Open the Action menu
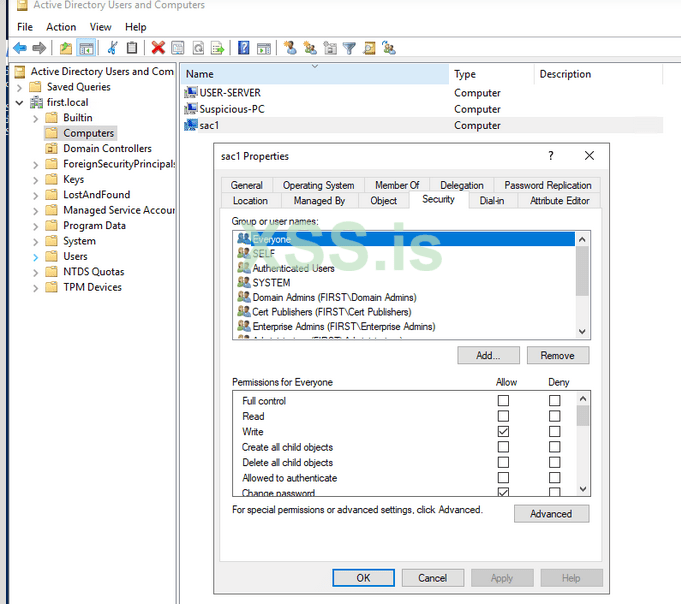 point(61,27)
